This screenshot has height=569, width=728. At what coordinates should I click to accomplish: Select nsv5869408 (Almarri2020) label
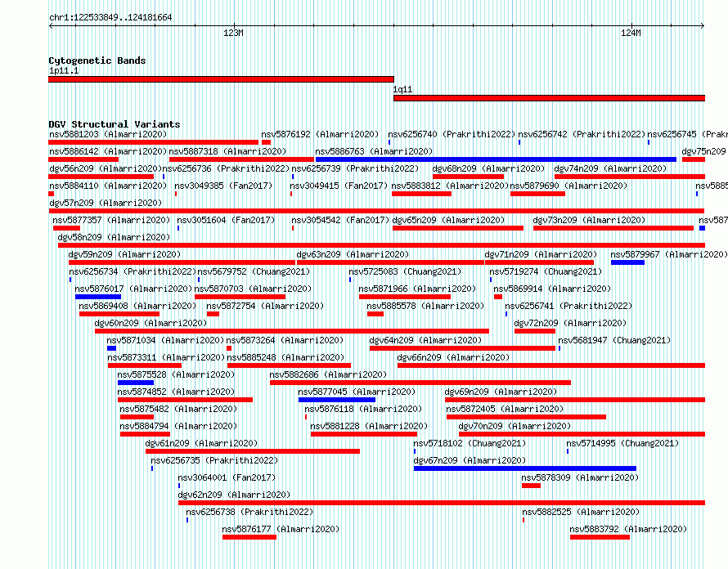(x=137, y=306)
